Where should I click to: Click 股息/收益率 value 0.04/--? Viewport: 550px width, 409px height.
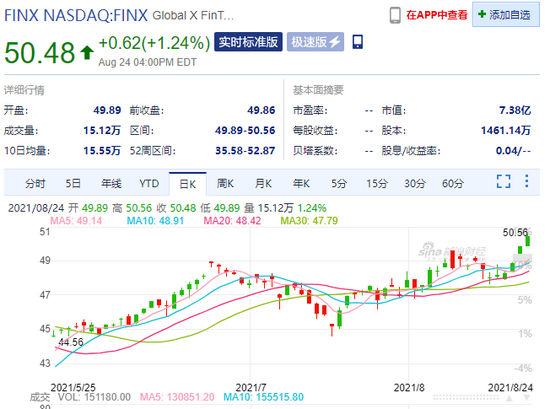point(513,151)
